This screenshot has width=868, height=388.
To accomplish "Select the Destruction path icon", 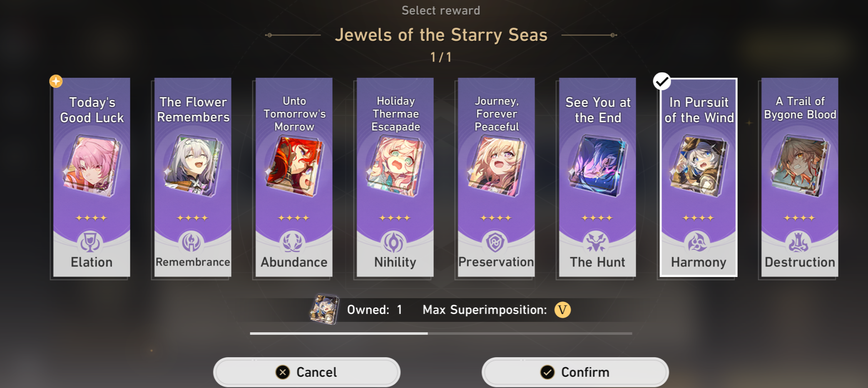I will pyautogui.click(x=798, y=242).
